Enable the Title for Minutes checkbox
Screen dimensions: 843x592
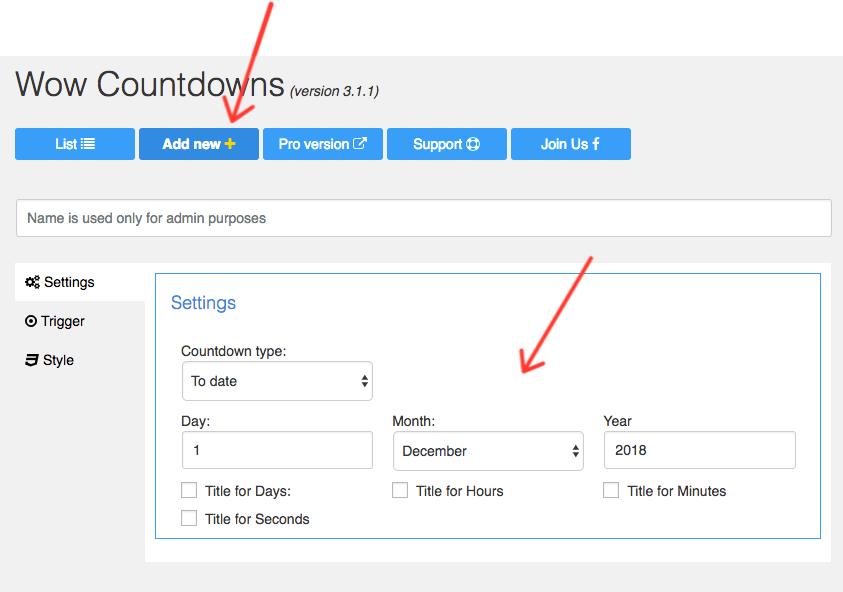tap(611, 490)
